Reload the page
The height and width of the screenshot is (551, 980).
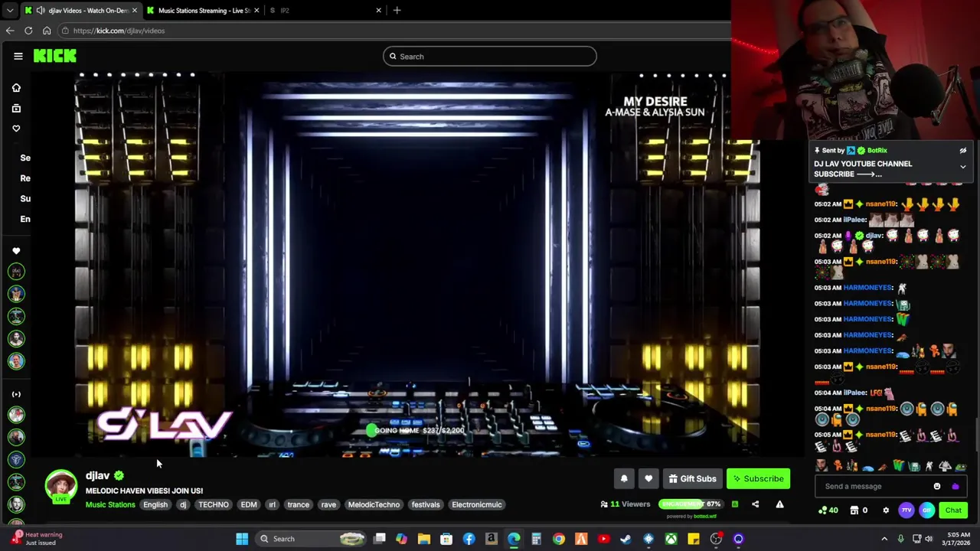[28, 31]
